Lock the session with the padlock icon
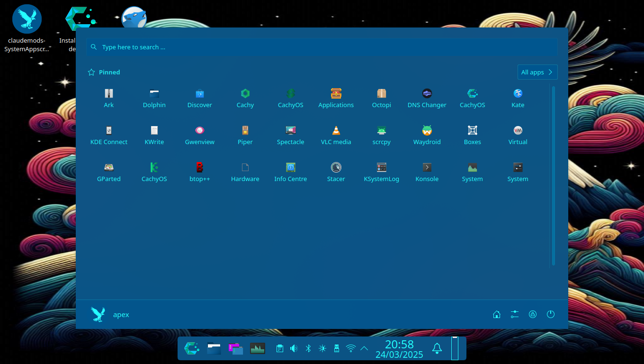Viewport: 644px width, 364px height. tap(533, 314)
